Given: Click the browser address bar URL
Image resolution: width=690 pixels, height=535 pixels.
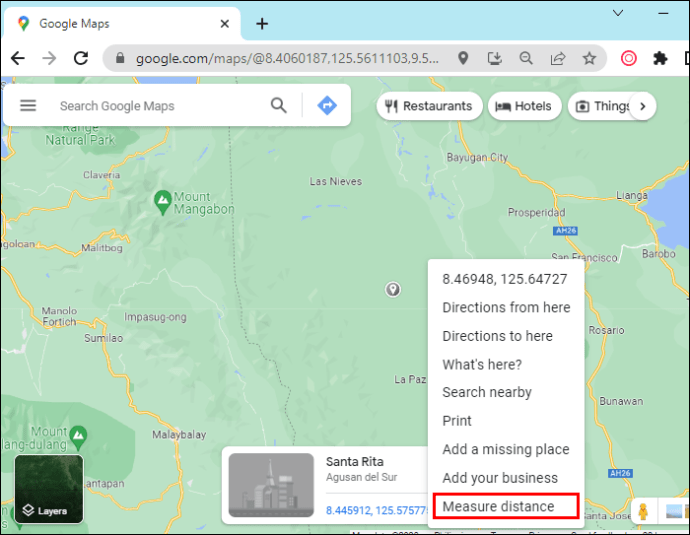Looking at the screenshot, I should [287, 58].
